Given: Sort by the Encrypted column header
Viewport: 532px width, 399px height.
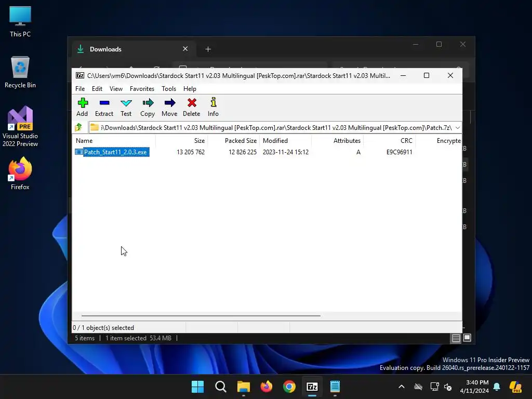Looking at the screenshot, I should point(438,140).
